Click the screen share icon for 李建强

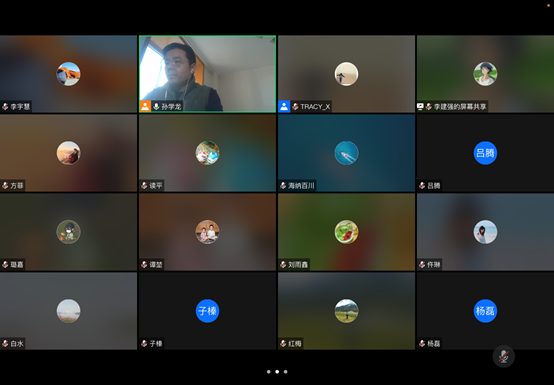[x=420, y=106]
